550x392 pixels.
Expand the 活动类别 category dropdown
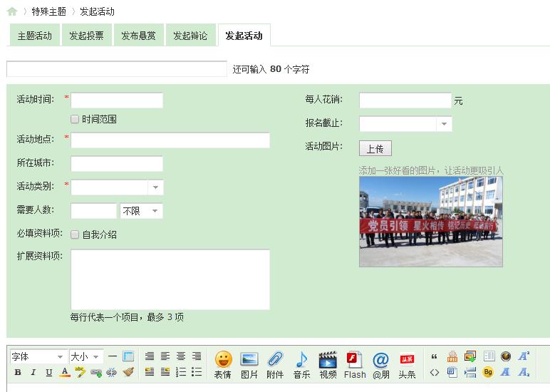tap(155, 187)
